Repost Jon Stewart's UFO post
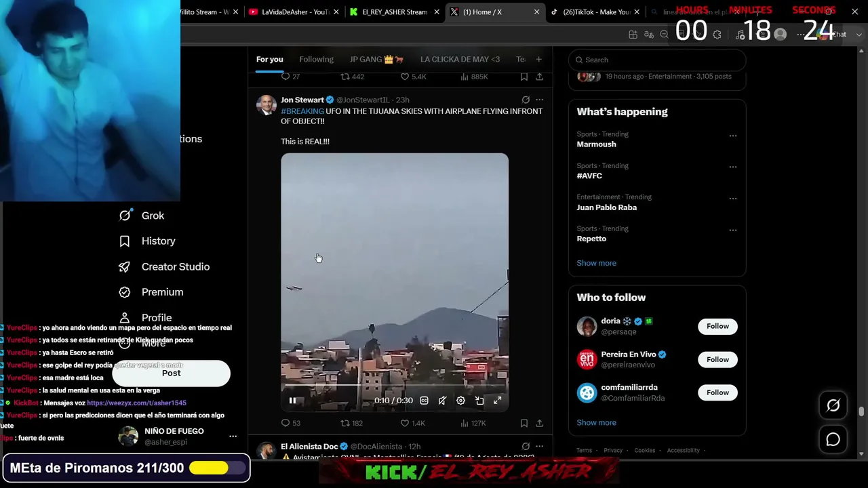868x488 pixels. click(351, 423)
